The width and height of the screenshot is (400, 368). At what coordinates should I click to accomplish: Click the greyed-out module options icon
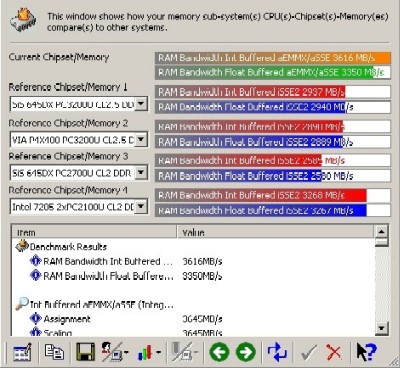coord(182,352)
